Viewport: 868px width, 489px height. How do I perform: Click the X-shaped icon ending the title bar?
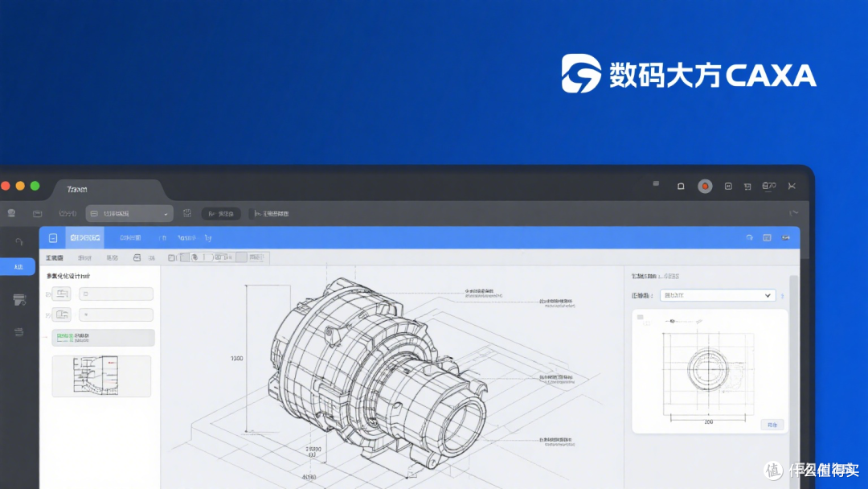792,186
